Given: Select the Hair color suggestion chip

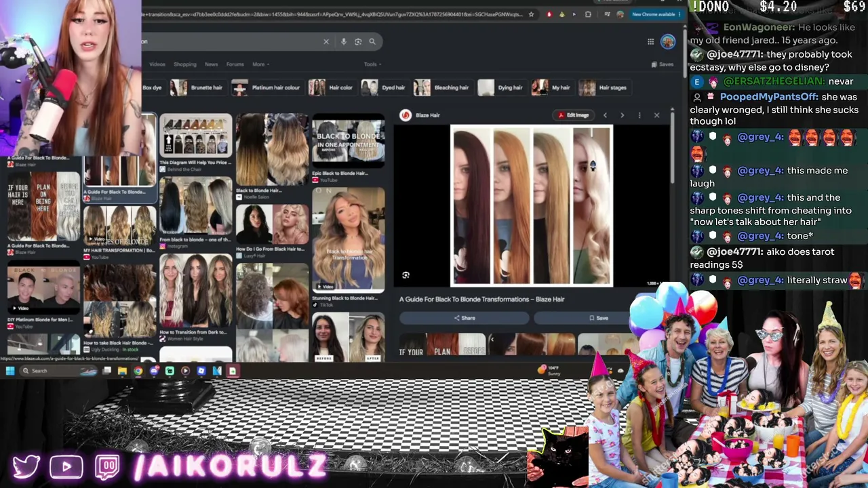Looking at the screenshot, I should click(331, 87).
